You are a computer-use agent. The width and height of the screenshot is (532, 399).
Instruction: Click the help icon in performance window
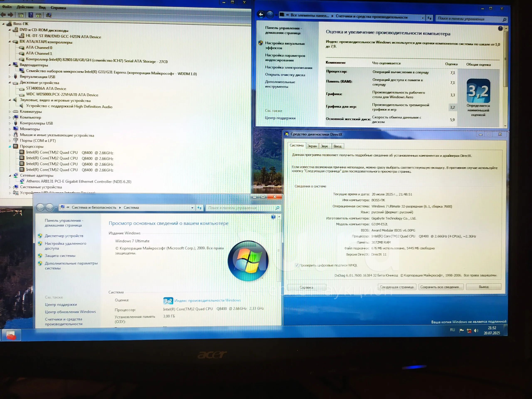tap(500, 28)
